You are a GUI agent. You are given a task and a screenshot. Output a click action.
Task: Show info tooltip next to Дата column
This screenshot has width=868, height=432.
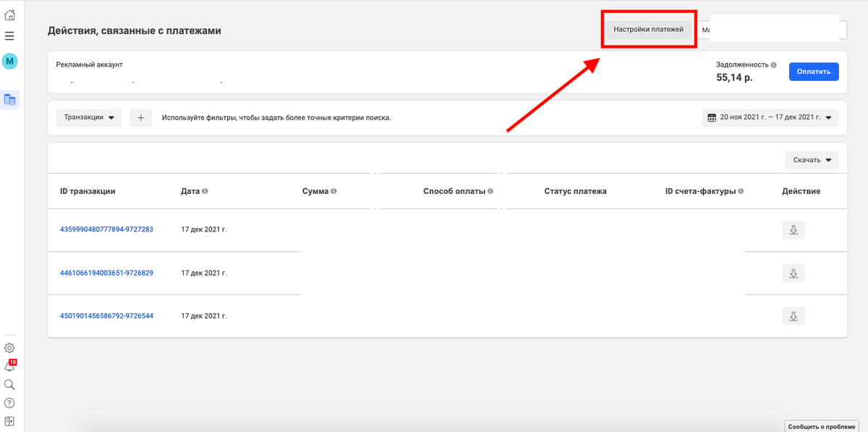(205, 192)
